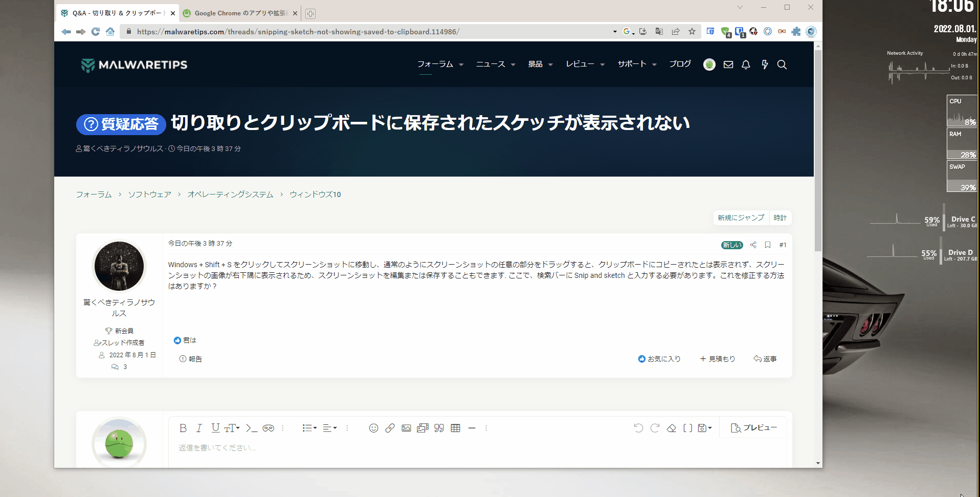Open the browser home page icon
The image size is (980, 497).
coord(110,32)
